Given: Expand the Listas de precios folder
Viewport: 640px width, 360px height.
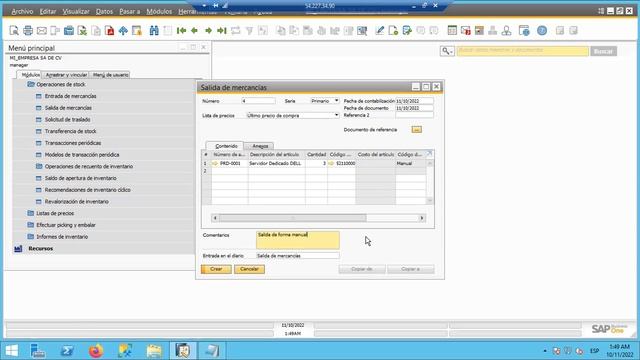Looking at the screenshot, I should pyautogui.click(x=31, y=213).
